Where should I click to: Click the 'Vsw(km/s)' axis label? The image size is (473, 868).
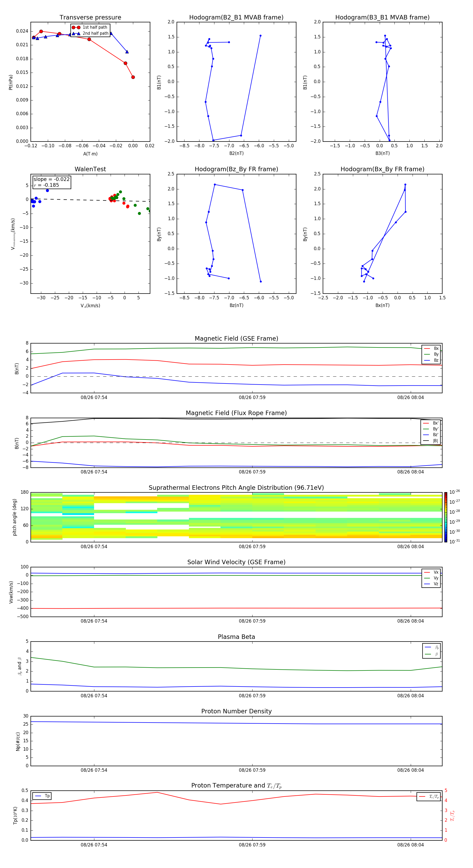pos(11,592)
